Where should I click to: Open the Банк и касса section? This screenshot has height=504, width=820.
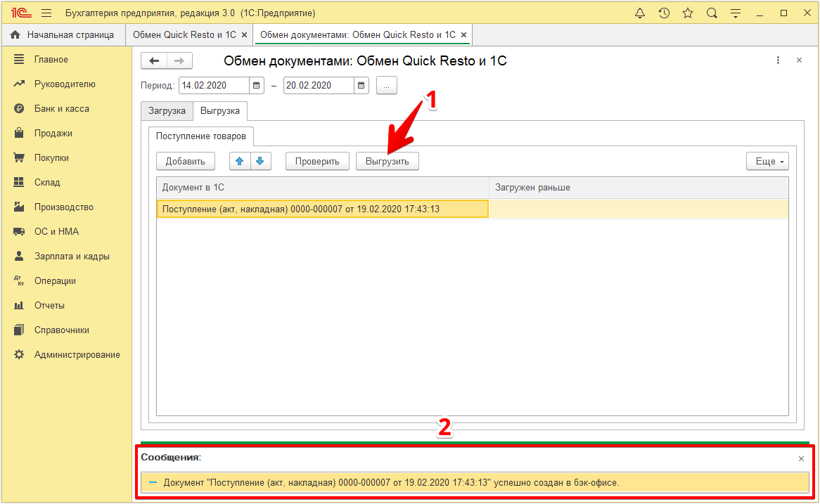click(x=66, y=109)
